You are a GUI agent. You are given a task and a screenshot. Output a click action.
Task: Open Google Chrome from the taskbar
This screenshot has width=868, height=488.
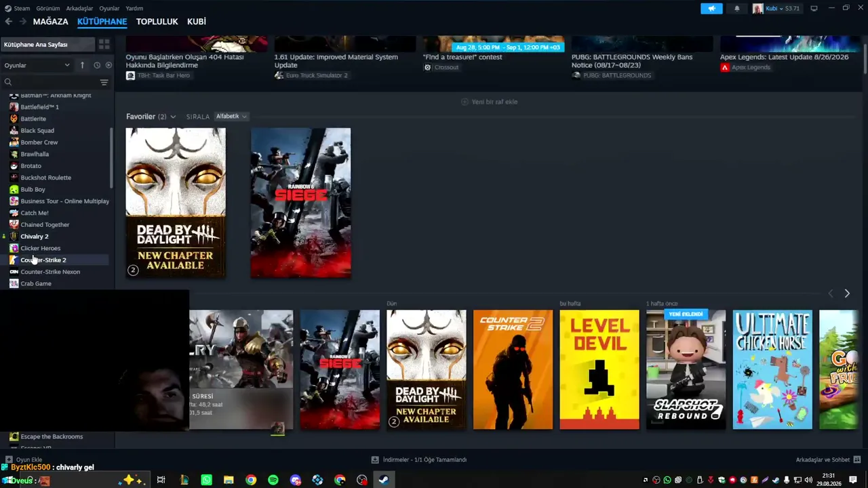click(251, 480)
